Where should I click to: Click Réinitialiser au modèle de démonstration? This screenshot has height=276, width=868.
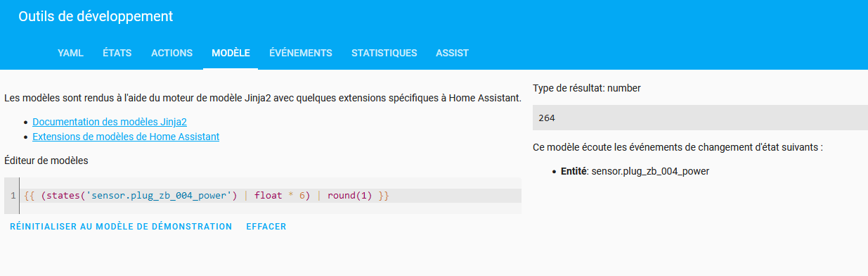[x=121, y=227]
